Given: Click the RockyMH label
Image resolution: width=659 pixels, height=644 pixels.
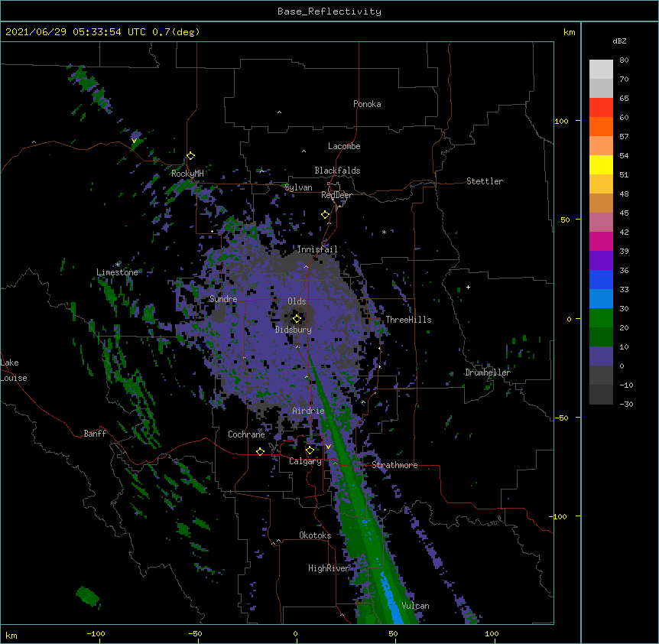Looking at the screenshot, I should pos(187,174).
